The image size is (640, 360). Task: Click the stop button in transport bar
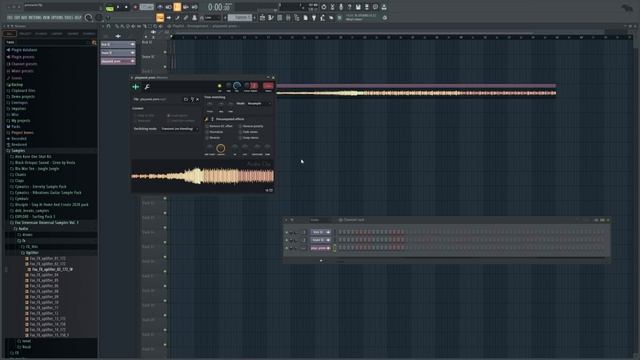127,7
